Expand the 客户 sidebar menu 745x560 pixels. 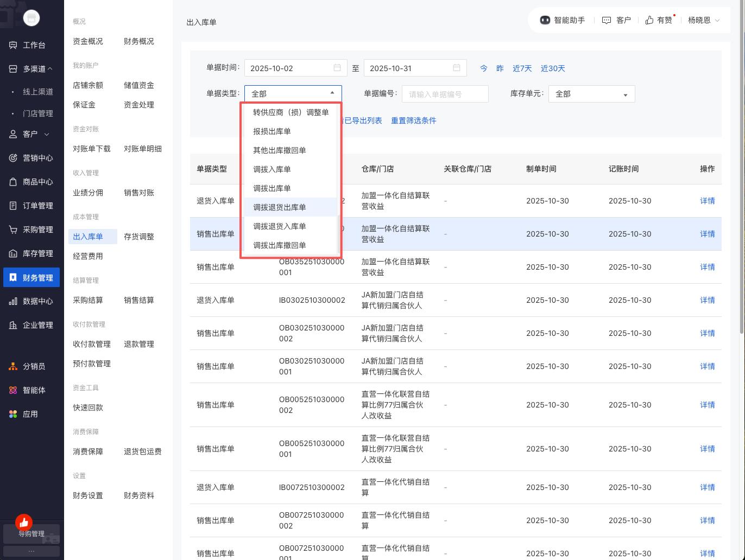pos(46,134)
